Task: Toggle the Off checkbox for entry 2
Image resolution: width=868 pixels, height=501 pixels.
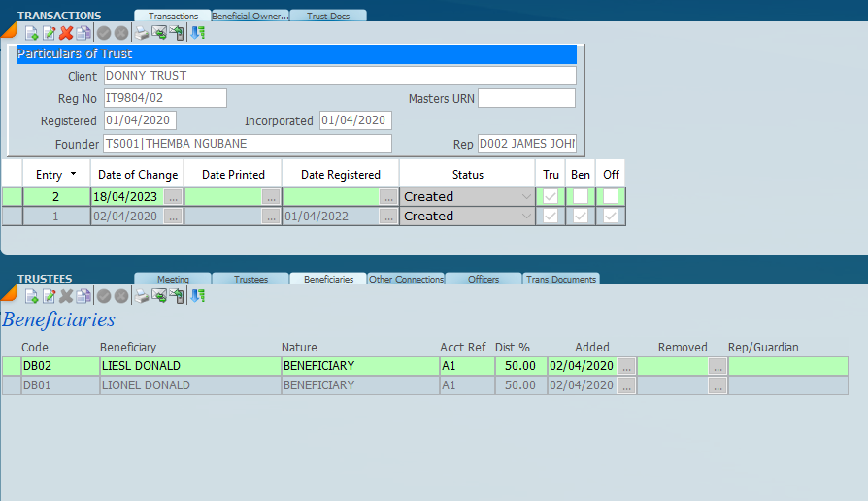Action: (x=611, y=196)
